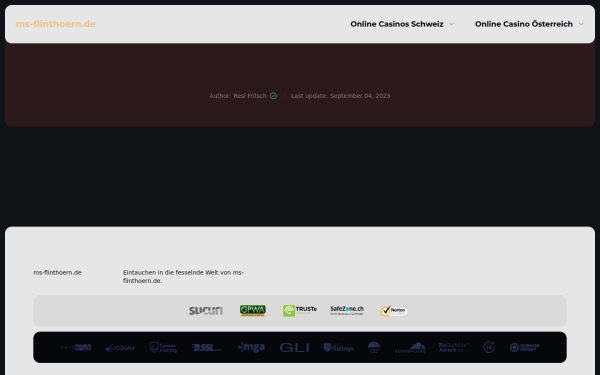The width and height of the screenshot is (600, 375).
Task: Open the GPWA approval badge
Action: [x=253, y=311]
